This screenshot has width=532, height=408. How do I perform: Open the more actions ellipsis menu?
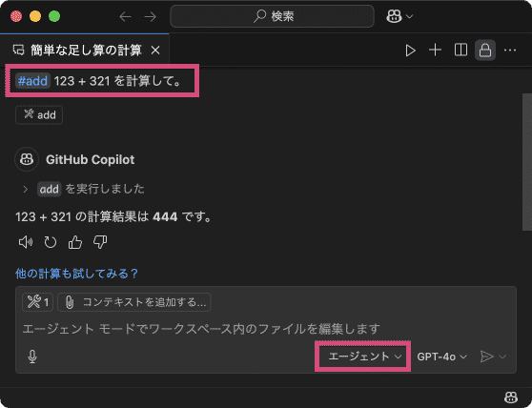[510, 51]
